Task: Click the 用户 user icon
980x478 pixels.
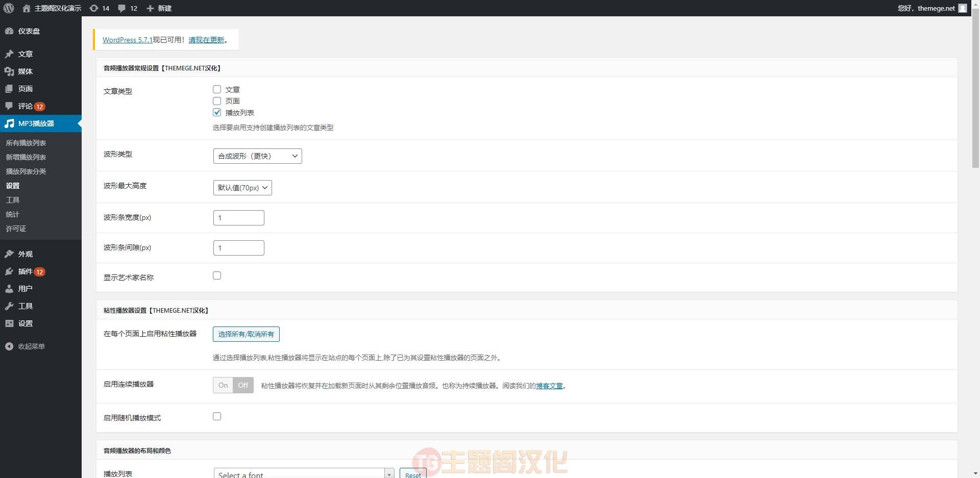Action: tap(9, 289)
